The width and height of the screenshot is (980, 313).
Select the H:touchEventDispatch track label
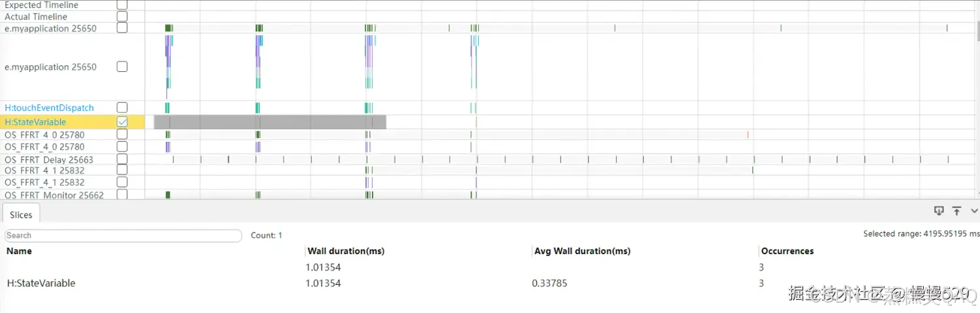(x=49, y=108)
